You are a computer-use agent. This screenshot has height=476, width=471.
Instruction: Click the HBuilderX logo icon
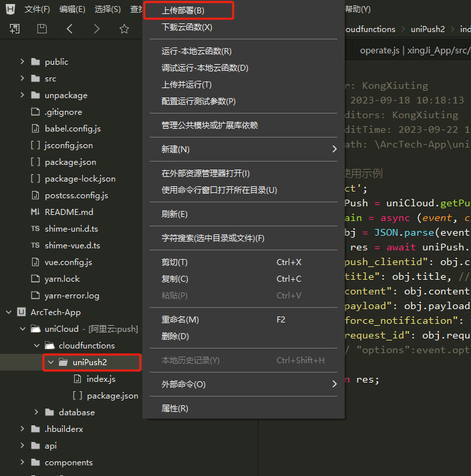coord(10,9)
